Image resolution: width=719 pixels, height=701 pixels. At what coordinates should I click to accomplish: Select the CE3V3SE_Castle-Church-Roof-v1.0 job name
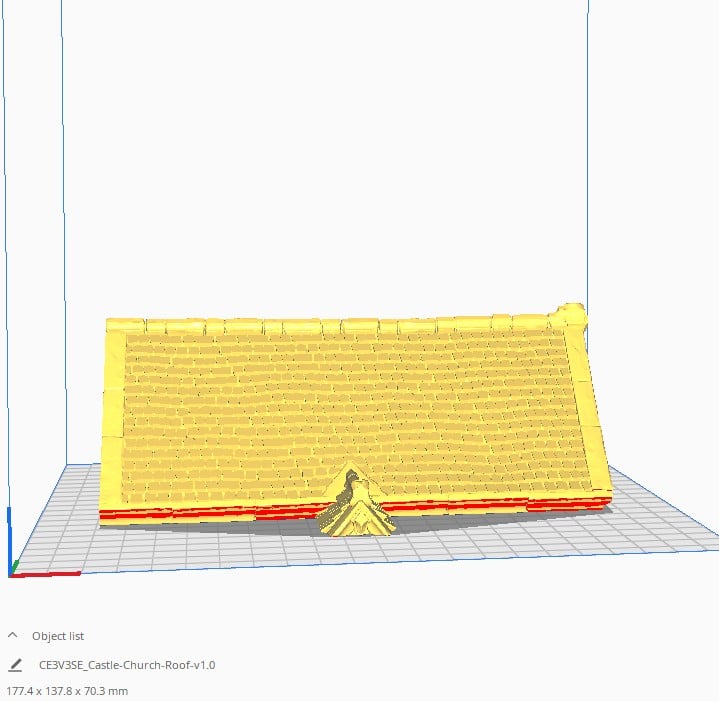click(x=127, y=664)
